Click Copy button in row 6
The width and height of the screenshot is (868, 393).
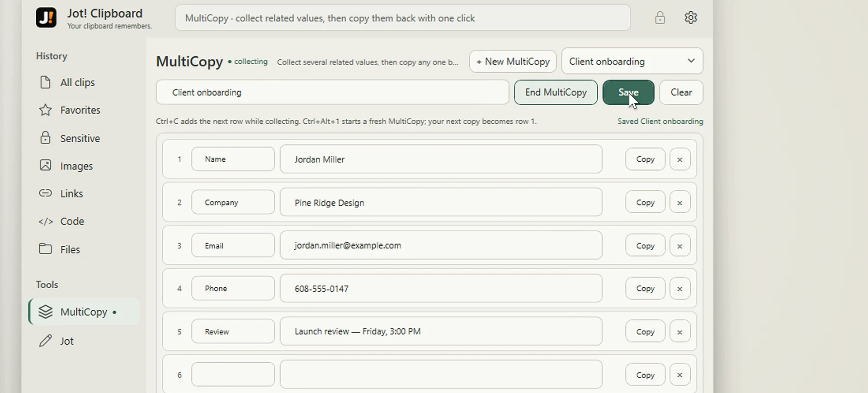pos(645,374)
